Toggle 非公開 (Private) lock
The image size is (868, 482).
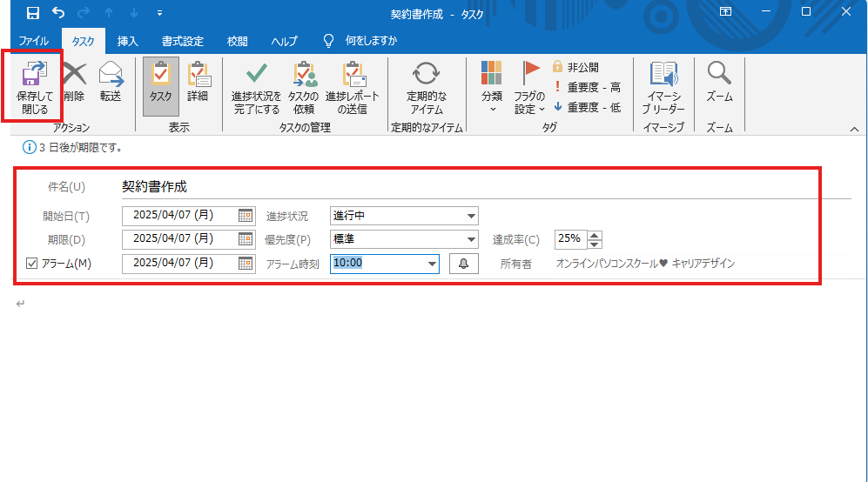tap(575, 67)
